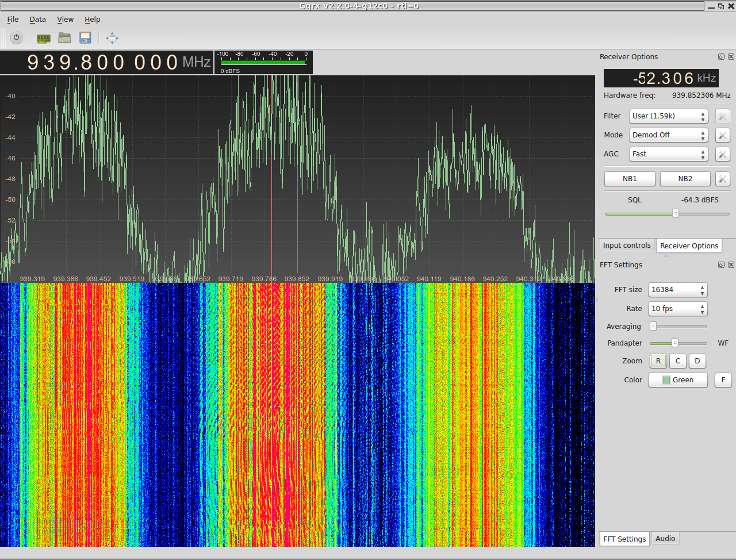
Task: Open the FFT size dropdown
Action: tap(677, 290)
